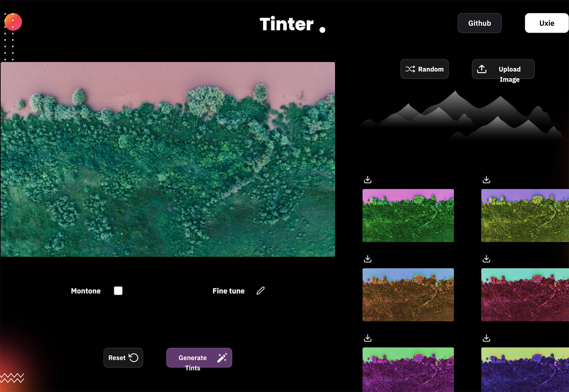Click the main aerial forest image
This screenshot has height=392, width=569.
tap(168, 159)
